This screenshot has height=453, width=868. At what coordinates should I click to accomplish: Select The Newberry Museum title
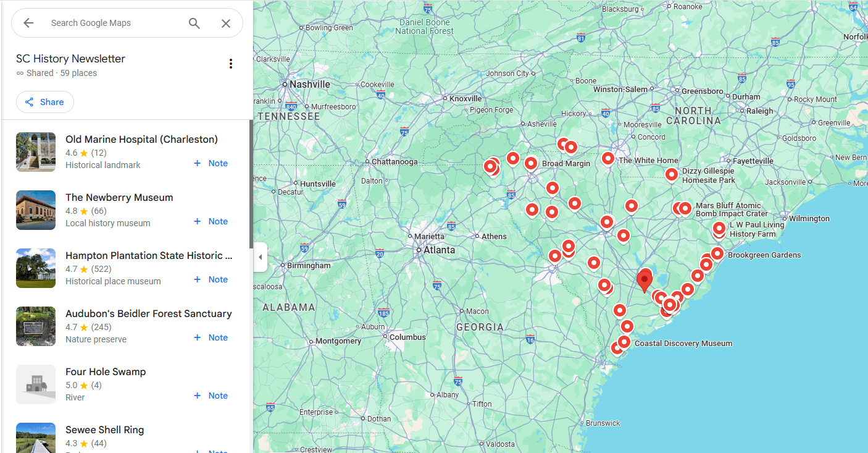point(119,198)
